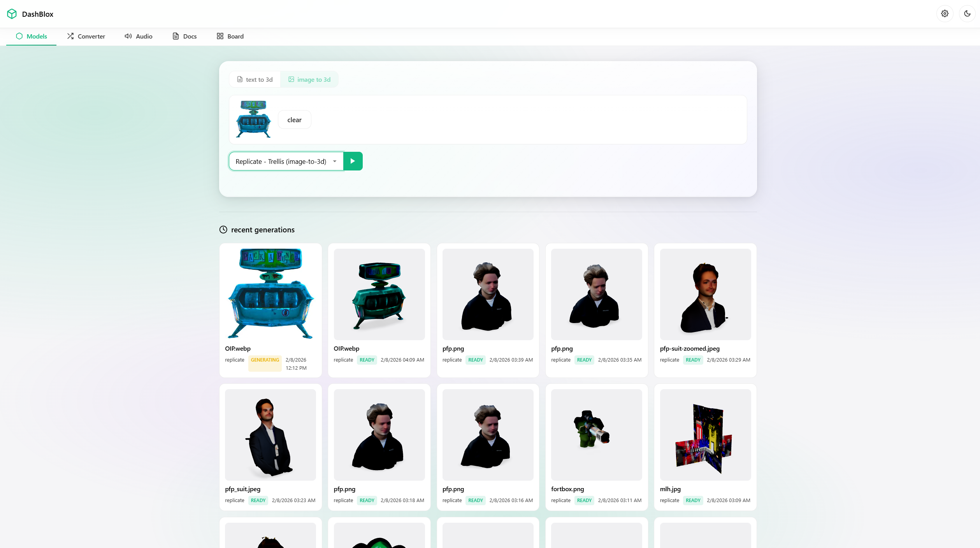
Task: Switch to text to 3d mode
Action: (x=255, y=79)
